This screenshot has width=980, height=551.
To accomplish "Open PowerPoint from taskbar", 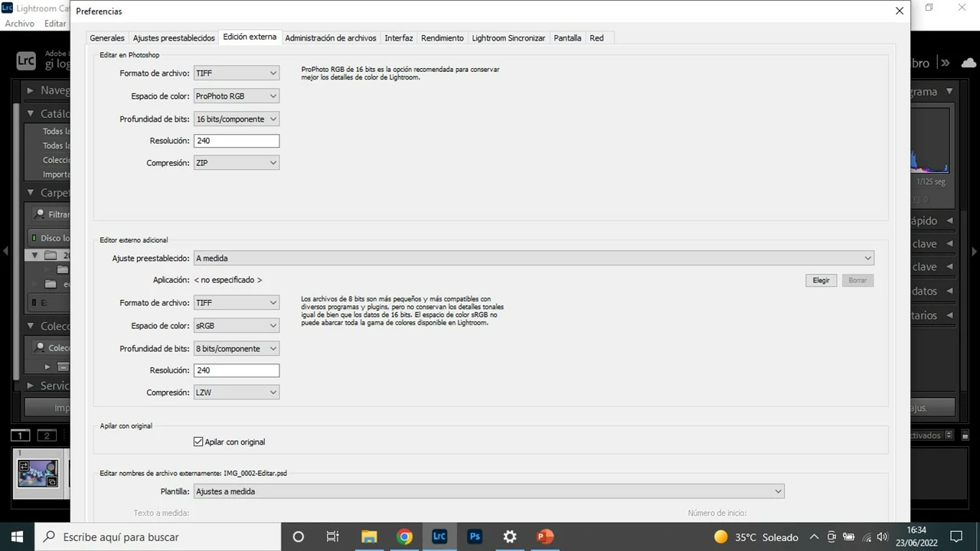I will pyautogui.click(x=545, y=536).
